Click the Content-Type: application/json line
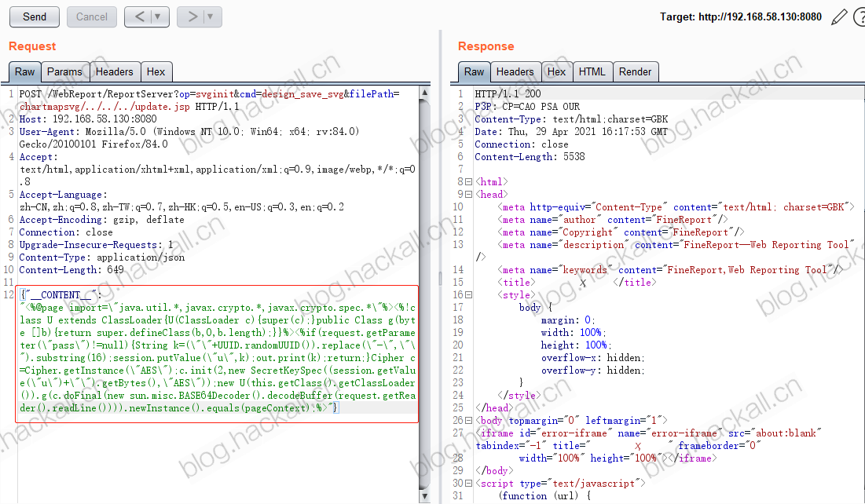 tap(101, 258)
